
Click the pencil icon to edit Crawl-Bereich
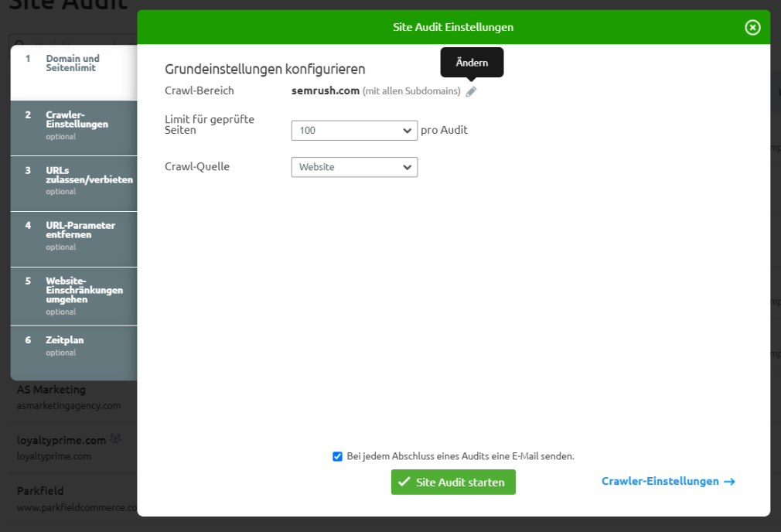pyautogui.click(x=471, y=91)
